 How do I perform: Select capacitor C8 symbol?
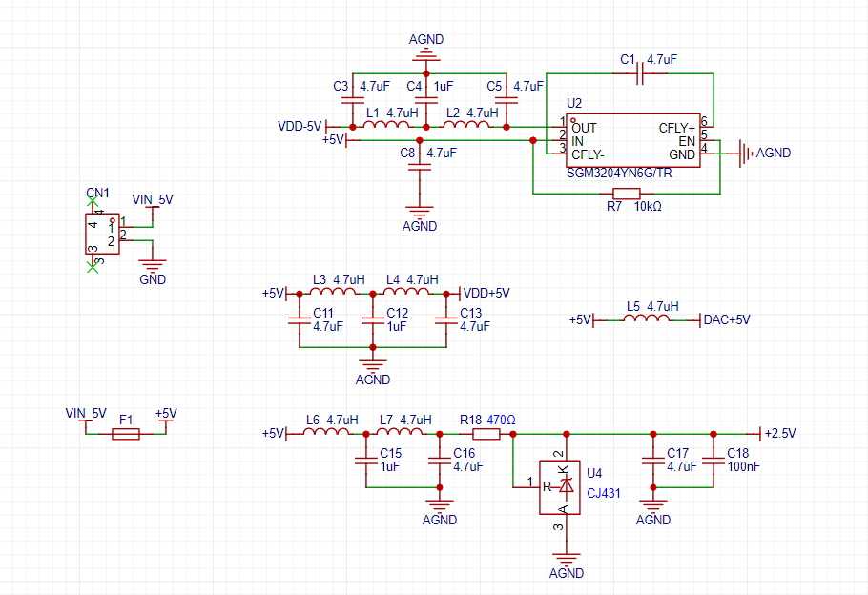420,167
